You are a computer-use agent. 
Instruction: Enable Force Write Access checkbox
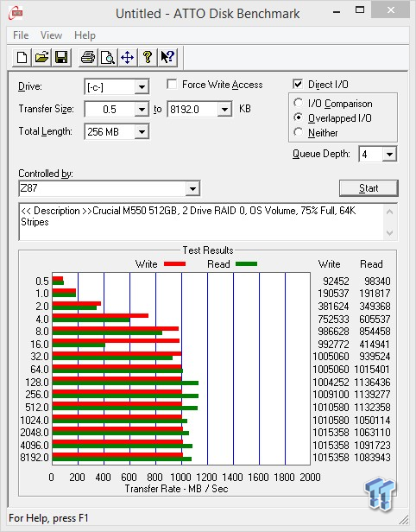(x=172, y=84)
